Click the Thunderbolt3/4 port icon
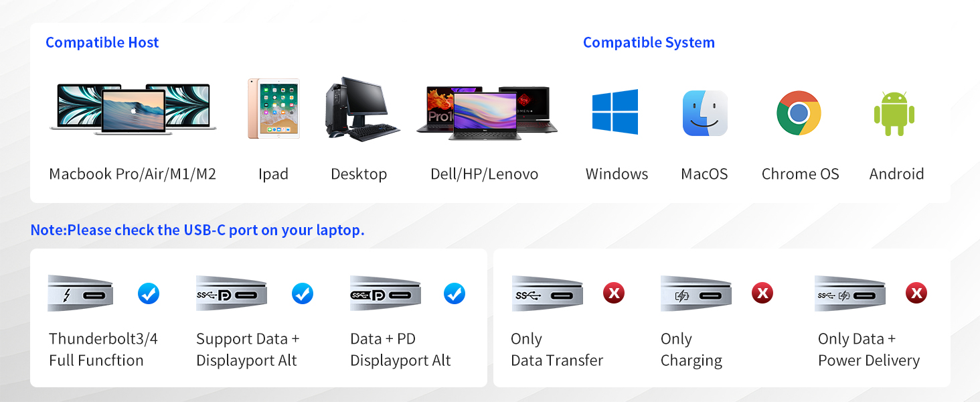Screen dimensions: 980x402 (x=80, y=293)
